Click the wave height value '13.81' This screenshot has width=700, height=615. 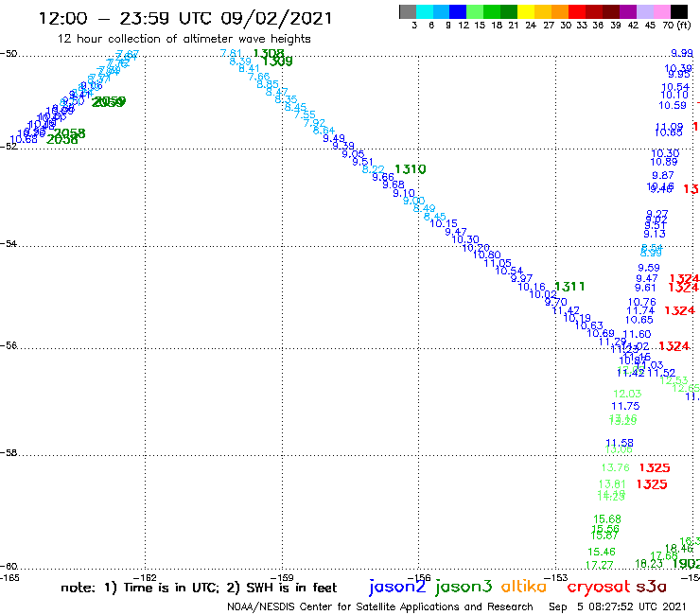[x=612, y=484]
